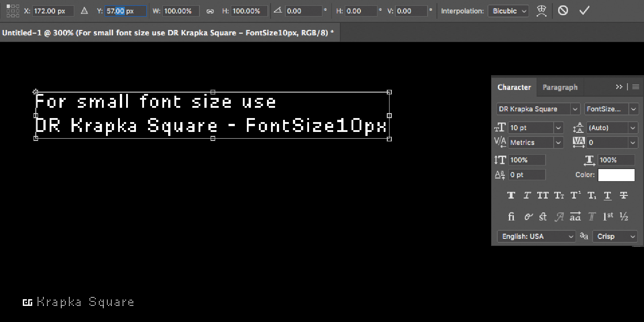The width and height of the screenshot is (644, 322).
Task: Cancel the transform with the circle-slash icon
Action: 563,11
